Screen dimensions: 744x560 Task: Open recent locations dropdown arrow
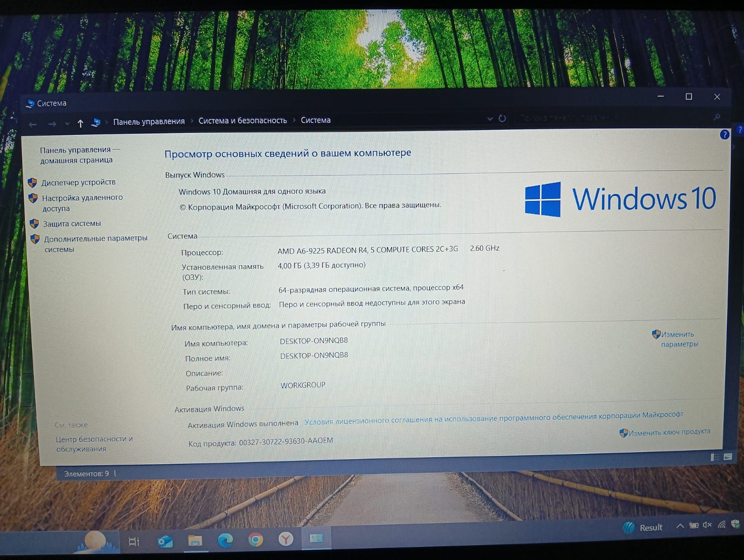tap(67, 124)
